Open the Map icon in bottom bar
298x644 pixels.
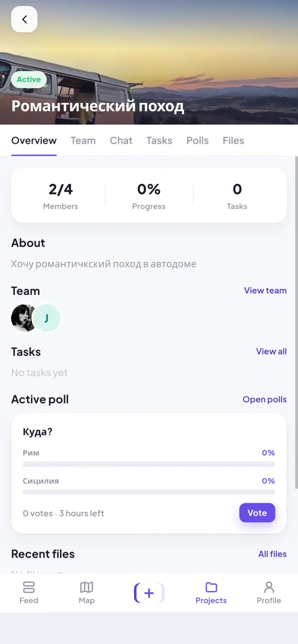[87, 587]
